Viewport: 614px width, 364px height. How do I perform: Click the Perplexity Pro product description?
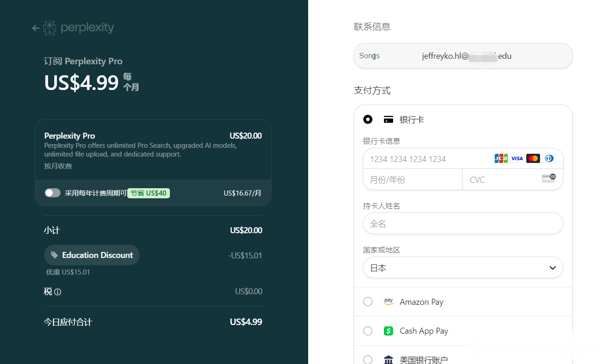click(141, 150)
